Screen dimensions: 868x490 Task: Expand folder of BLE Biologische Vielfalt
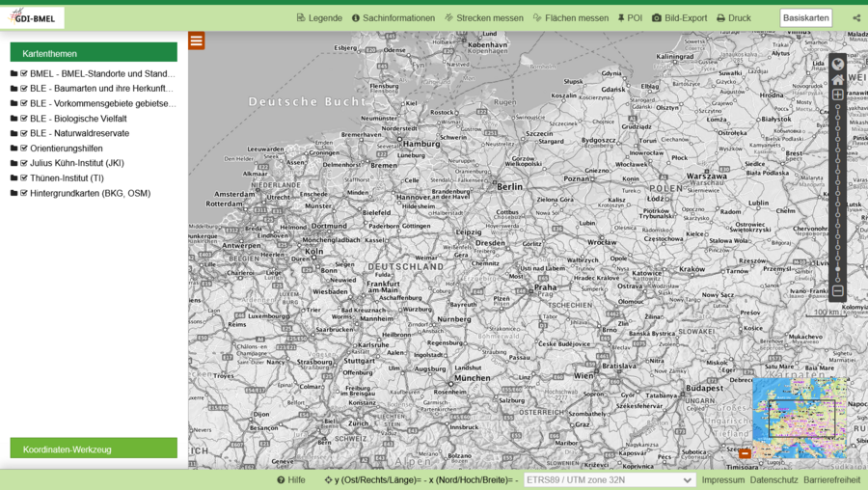pos(14,118)
